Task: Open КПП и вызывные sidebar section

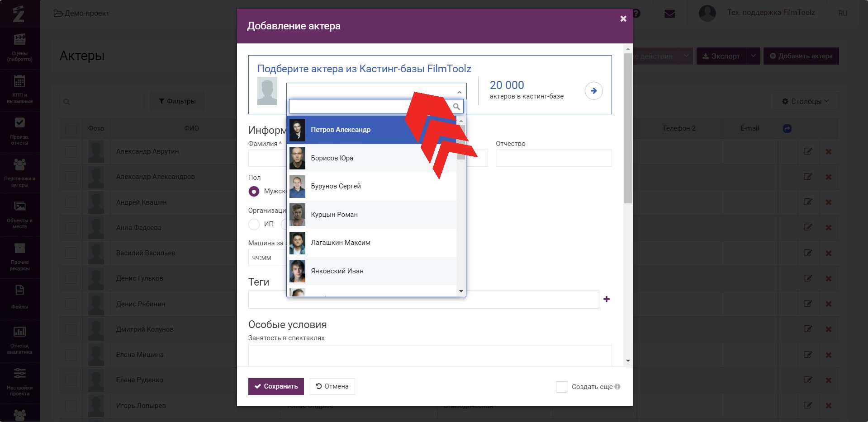Action: click(19, 89)
